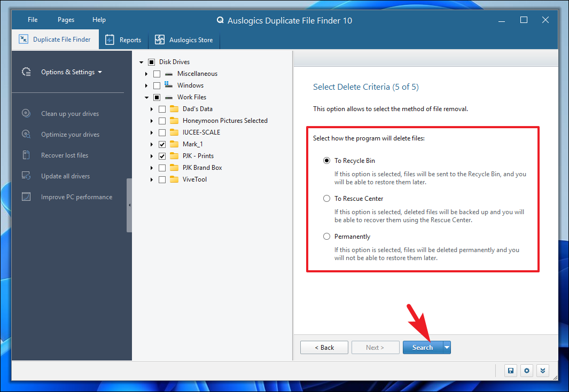Check the Honeymoon Pictures Selected checkbox
The height and width of the screenshot is (392, 569).
[x=162, y=121]
